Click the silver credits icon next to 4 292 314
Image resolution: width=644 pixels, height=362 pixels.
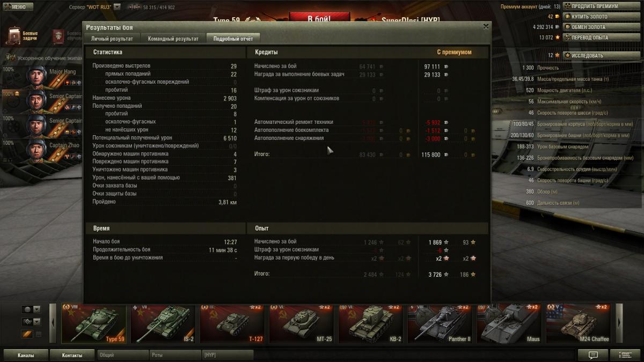coord(557,27)
